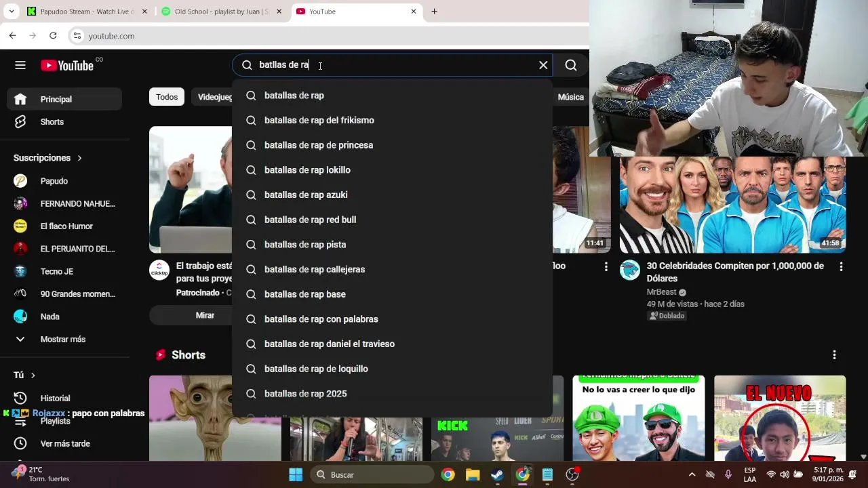868x488 pixels.
Task: Close the Old School playlist tab
Action: click(x=279, y=12)
